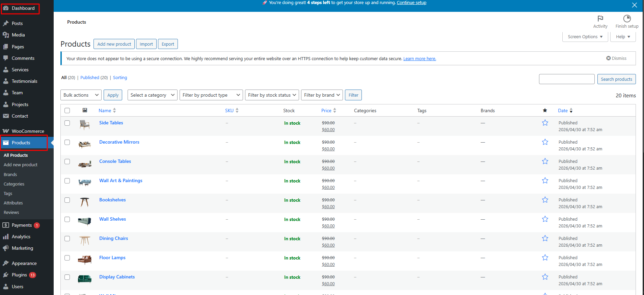
Task: Check the Side Tables row checkbox
Action: (67, 123)
